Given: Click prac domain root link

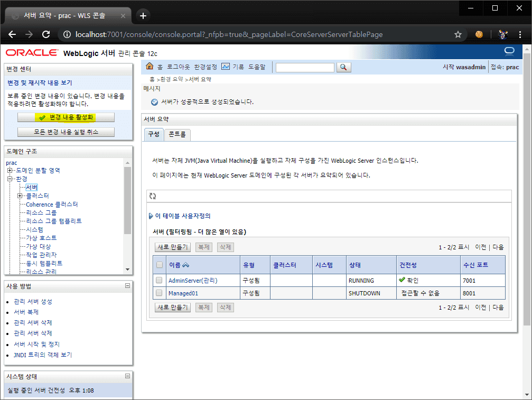Looking at the screenshot, I should [11, 163].
